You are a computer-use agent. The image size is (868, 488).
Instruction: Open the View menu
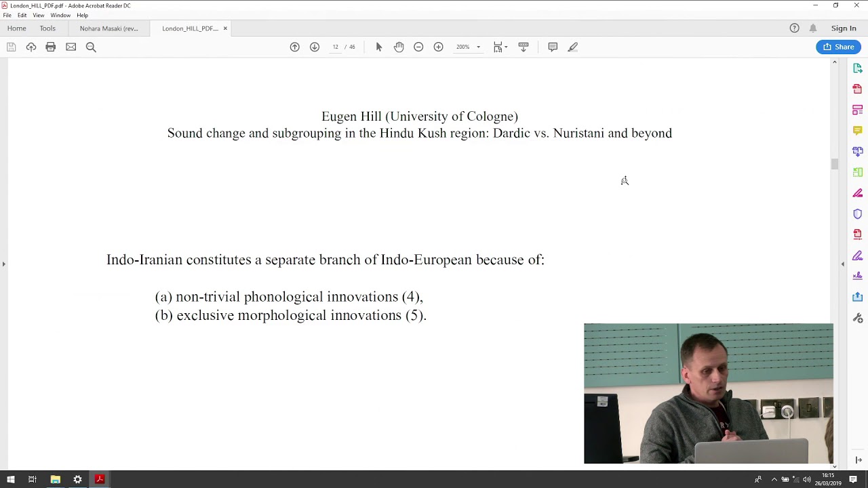[x=39, y=15]
